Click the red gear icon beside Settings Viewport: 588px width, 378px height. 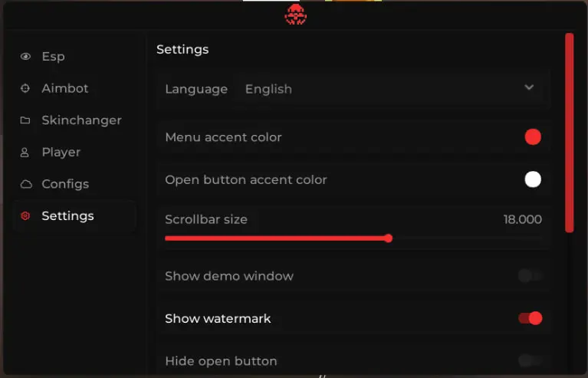tap(25, 216)
